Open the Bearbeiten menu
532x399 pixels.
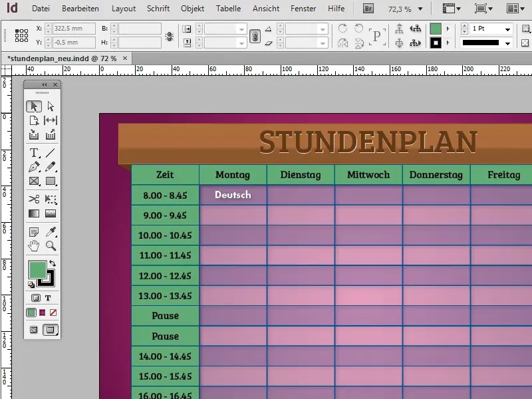(x=80, y=9)
